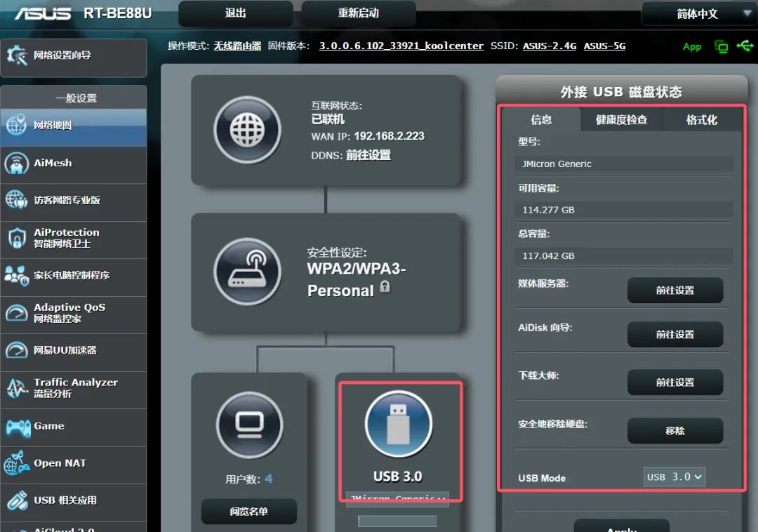Expand the JMicron Generic device dropdown under USB 3.0
758x532 pixels.
pos(397,498)
